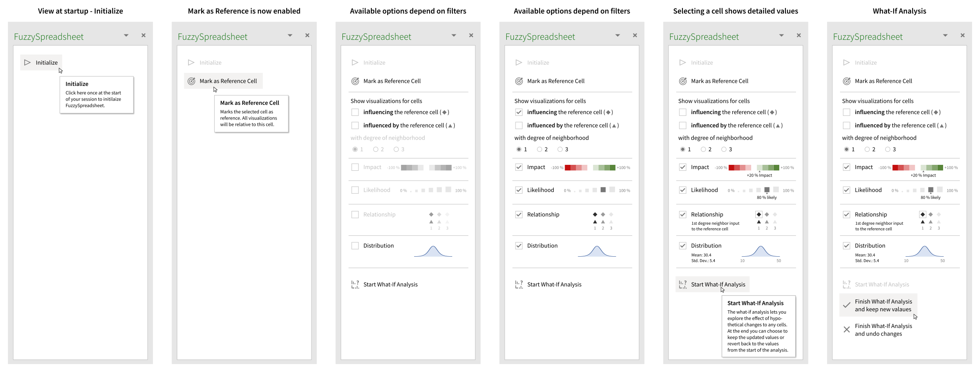Open the FuzzySpreadsheet pane dropdown chevron
This screenshot has width=980, height=372.
(126, 35)
